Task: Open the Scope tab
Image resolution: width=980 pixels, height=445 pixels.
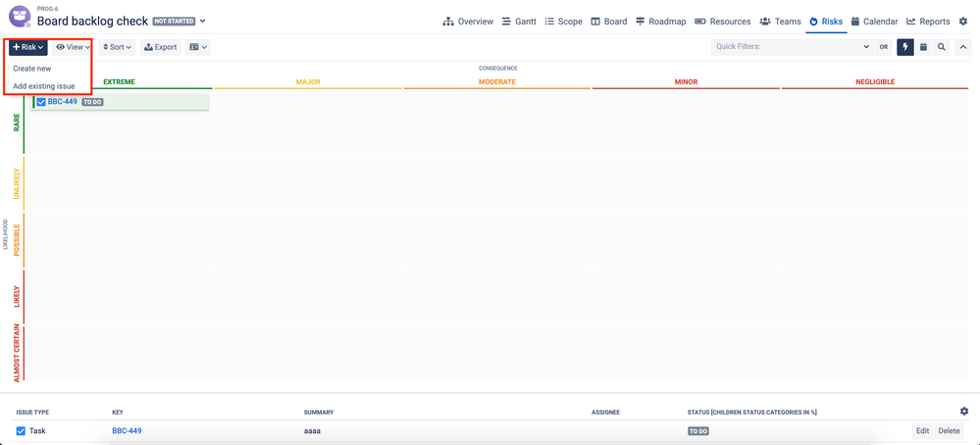Action: click(564, 22)
